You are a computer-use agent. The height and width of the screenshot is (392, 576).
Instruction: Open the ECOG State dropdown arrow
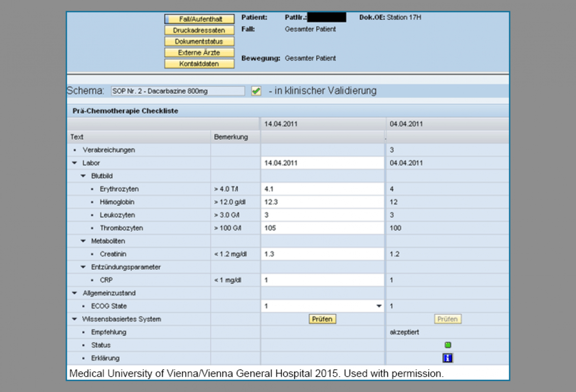pyautogui.click(x=379, y=306)
